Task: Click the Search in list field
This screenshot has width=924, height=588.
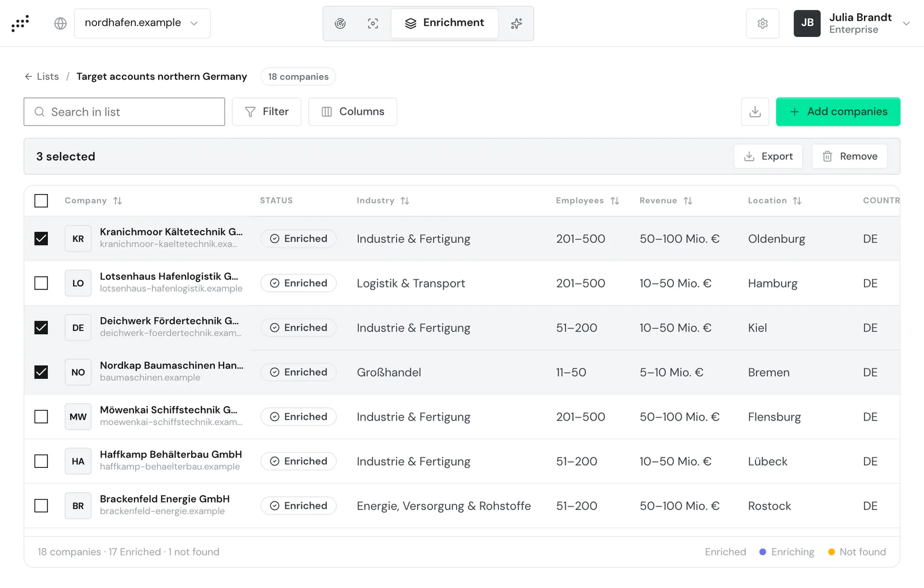Action: tap(124, 111)
